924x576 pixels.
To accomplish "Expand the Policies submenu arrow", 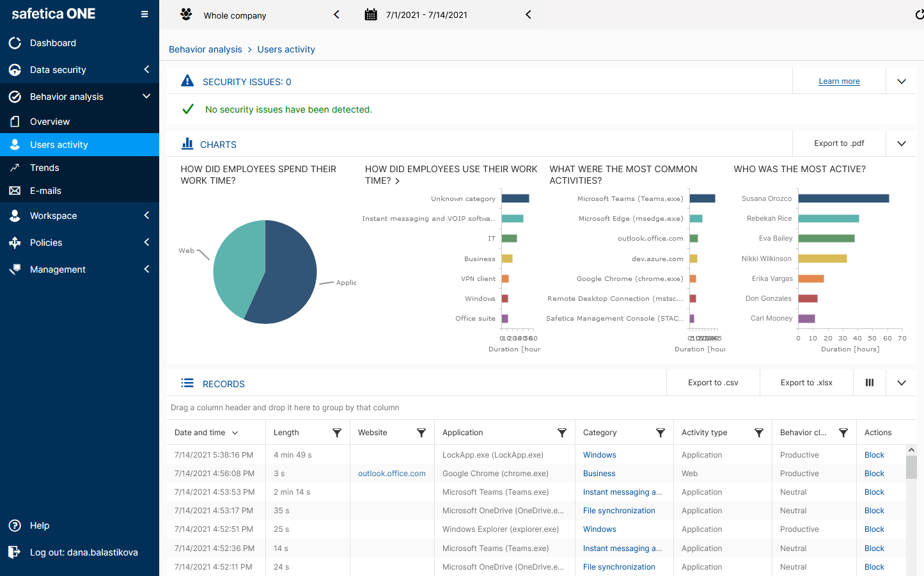I will click(x=146, y=242).
